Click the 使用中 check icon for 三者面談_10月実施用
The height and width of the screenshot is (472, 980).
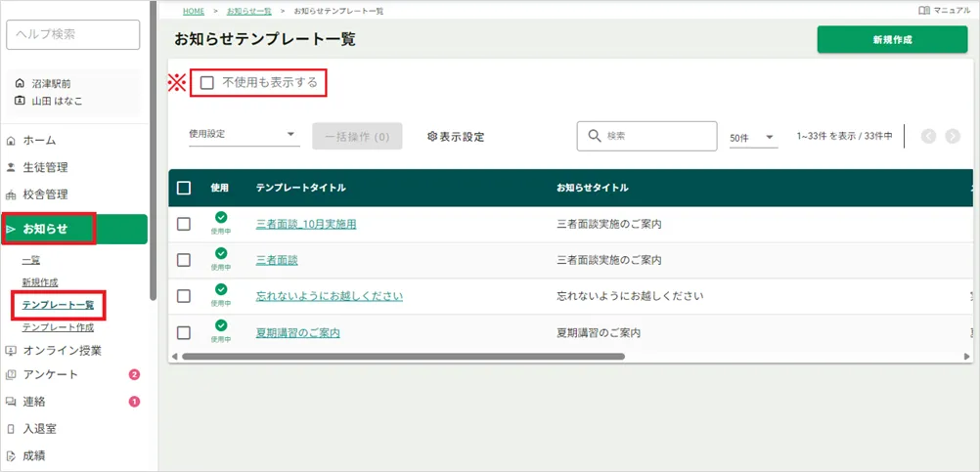[x=221, y=217]
